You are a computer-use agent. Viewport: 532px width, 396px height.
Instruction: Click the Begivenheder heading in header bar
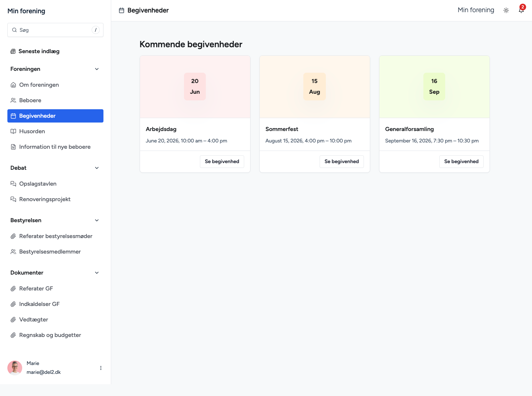[x=148, y=10]
